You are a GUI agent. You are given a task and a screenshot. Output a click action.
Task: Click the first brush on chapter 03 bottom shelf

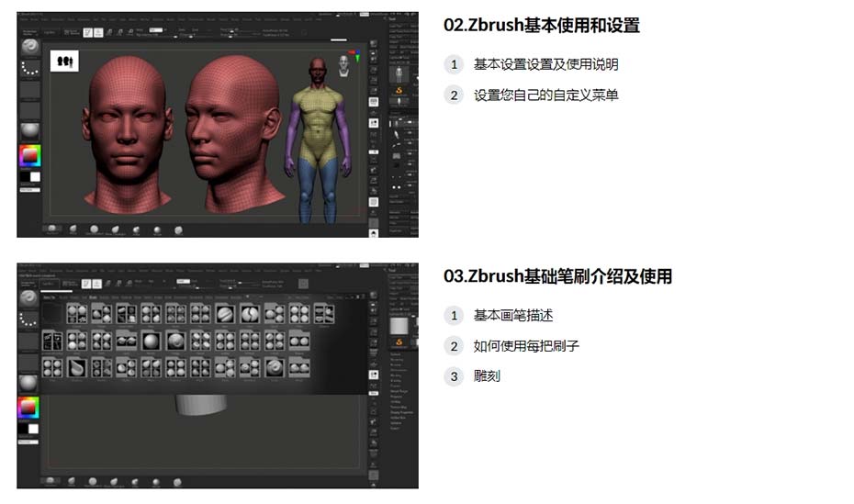click(x=51, y=481)
